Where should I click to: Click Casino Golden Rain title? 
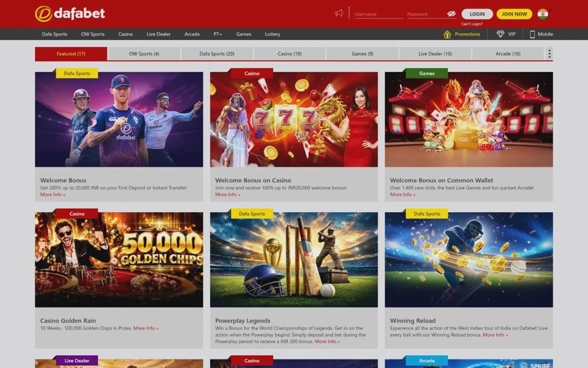pos(68,321)
